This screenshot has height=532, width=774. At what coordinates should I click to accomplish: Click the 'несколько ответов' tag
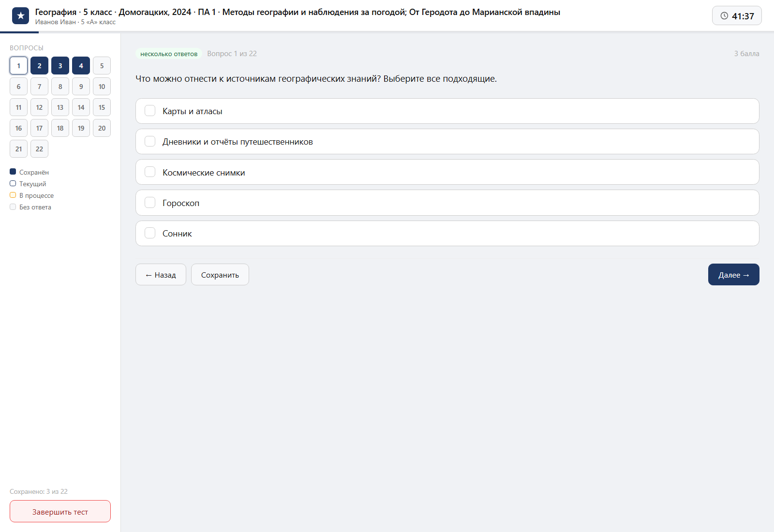click(x=169, y=54)
